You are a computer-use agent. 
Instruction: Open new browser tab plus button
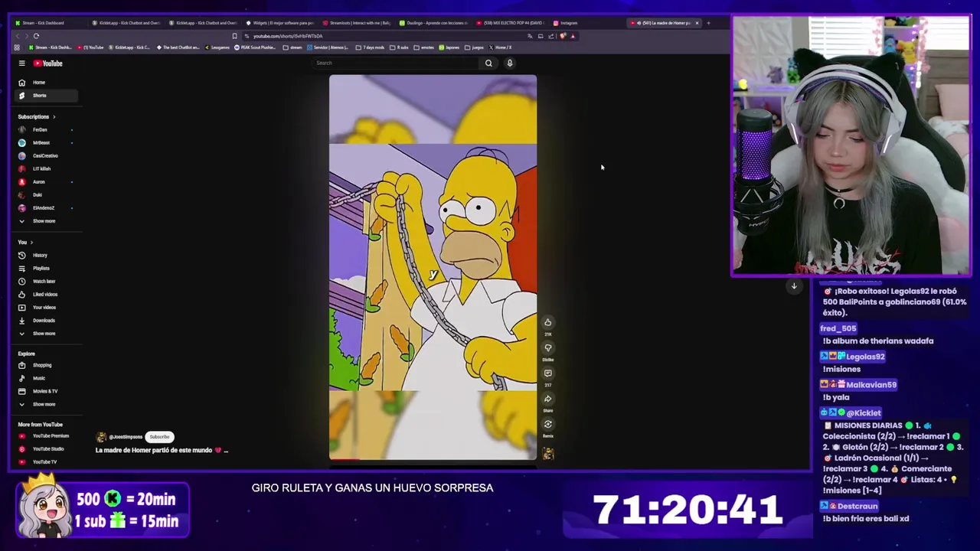[708, 23]
